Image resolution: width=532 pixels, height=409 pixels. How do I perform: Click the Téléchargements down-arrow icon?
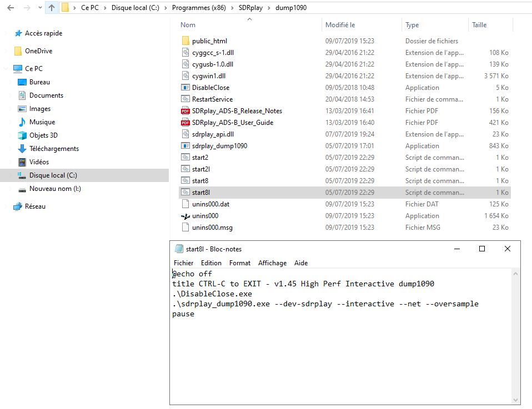click(22, 149)
